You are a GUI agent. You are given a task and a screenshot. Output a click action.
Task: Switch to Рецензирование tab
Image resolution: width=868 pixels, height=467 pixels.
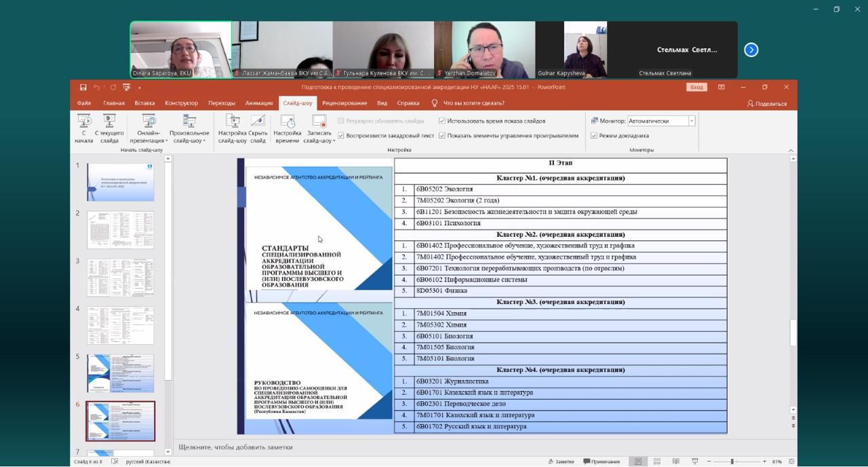point(344,103)
